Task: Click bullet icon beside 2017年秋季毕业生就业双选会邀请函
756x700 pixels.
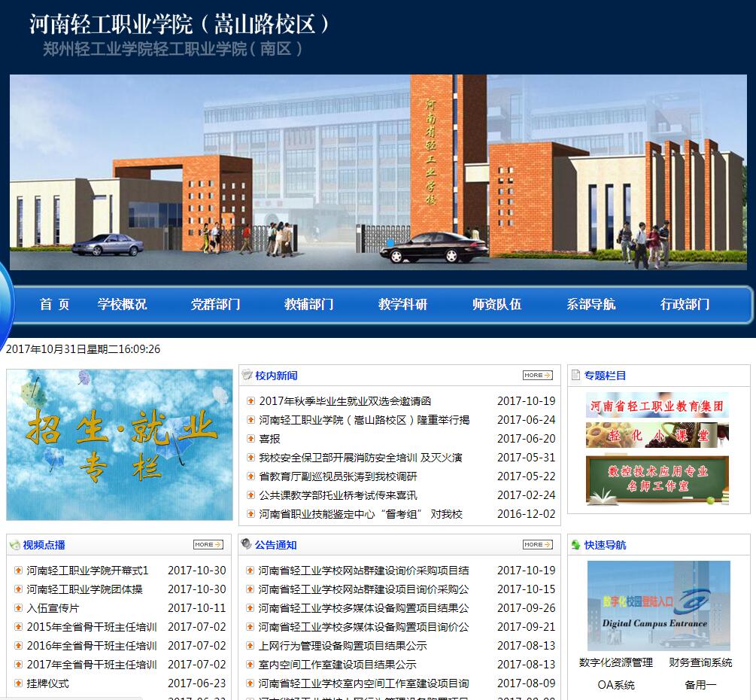Action: point(250,401)
